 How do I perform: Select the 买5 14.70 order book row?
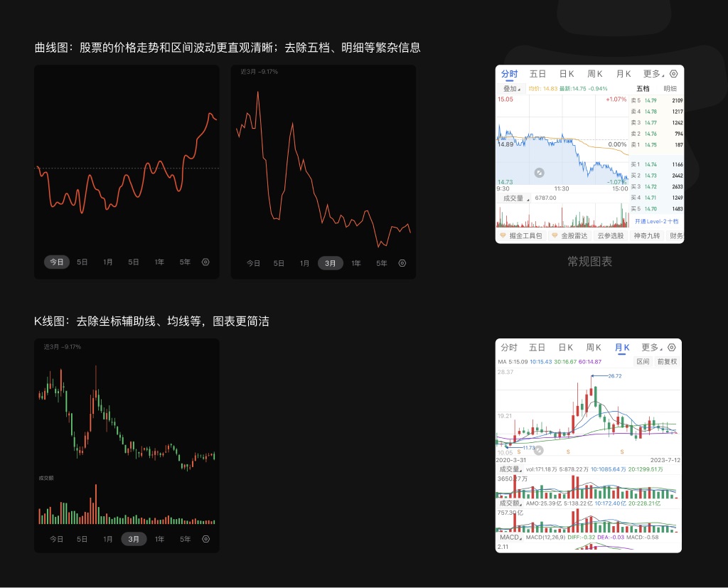coord(656,209)
